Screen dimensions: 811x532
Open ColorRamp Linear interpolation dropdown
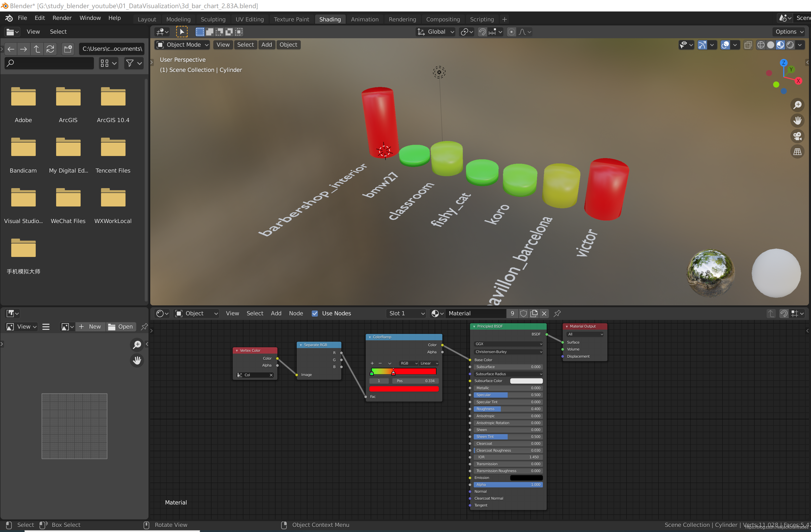429,363
